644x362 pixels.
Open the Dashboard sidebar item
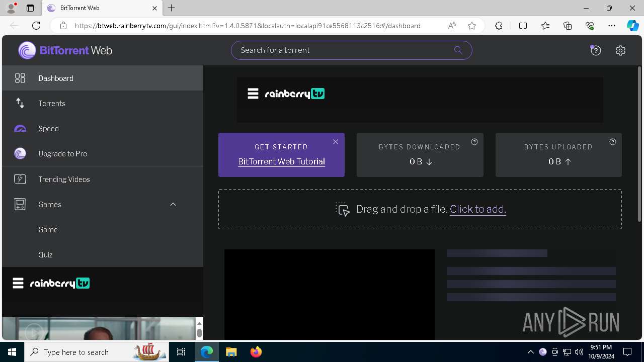coord(103,78)
